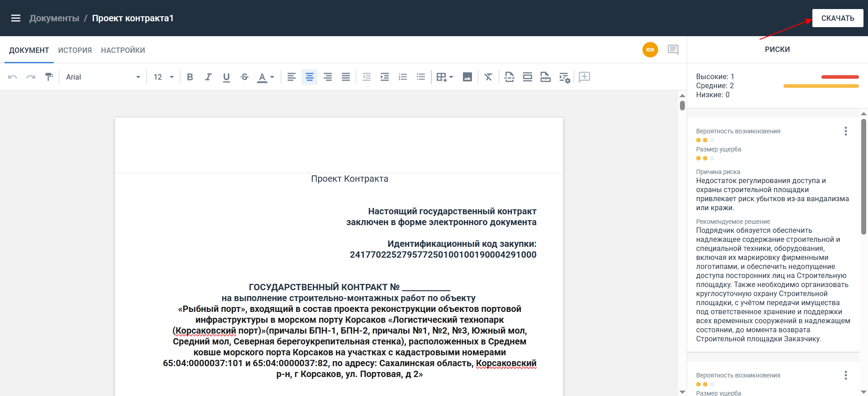
Task: Click the paint format tool
Action: pos(49,77)
